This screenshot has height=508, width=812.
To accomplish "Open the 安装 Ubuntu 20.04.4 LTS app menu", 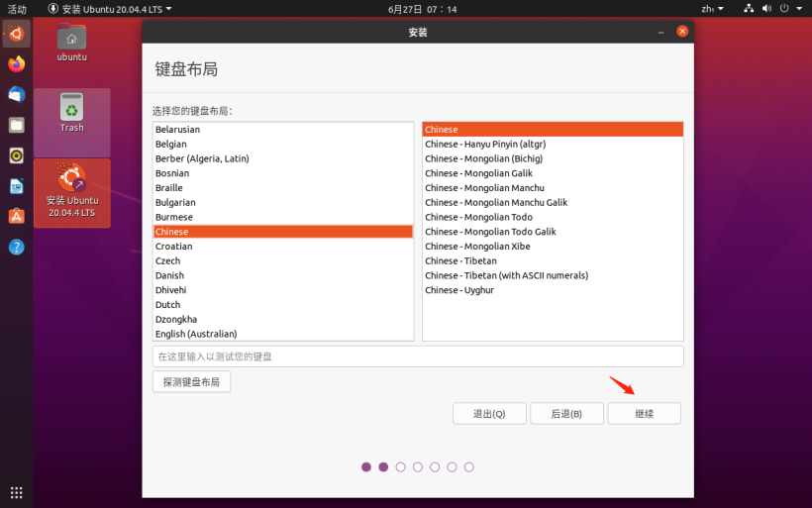I will [110, 9].
